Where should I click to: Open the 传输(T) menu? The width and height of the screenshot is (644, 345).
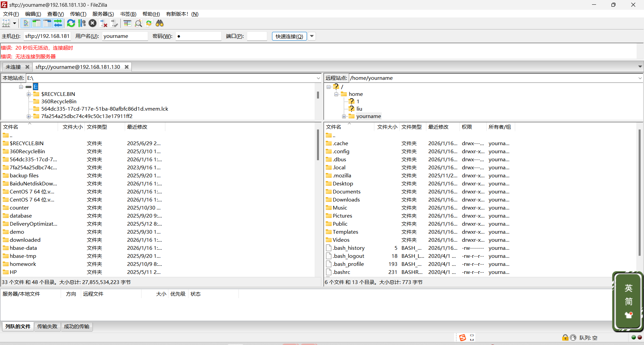click(x=78, y=14)
